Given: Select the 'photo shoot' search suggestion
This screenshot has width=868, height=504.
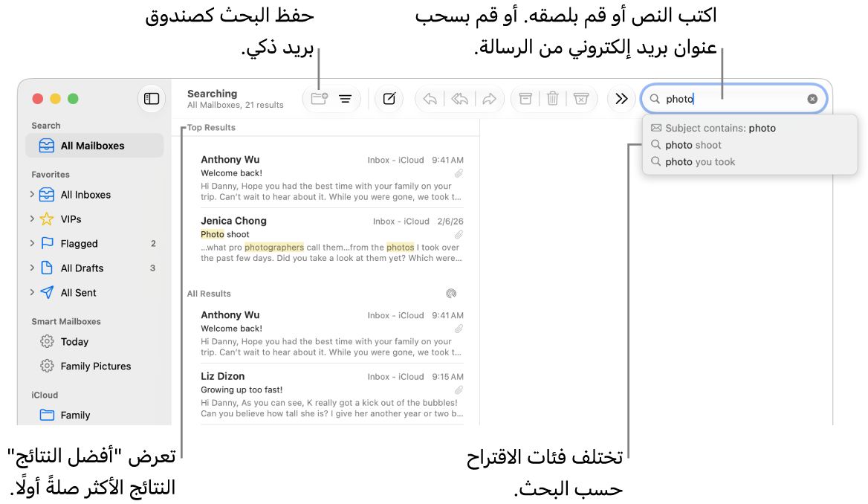Looking at the screenshot, I should pyautogui.click(x=750, y=145).
